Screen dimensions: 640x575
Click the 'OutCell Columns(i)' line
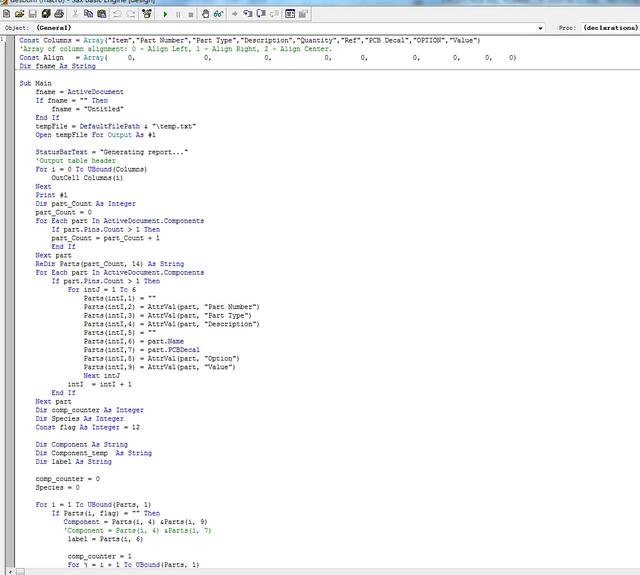click(x=87, y=178)
